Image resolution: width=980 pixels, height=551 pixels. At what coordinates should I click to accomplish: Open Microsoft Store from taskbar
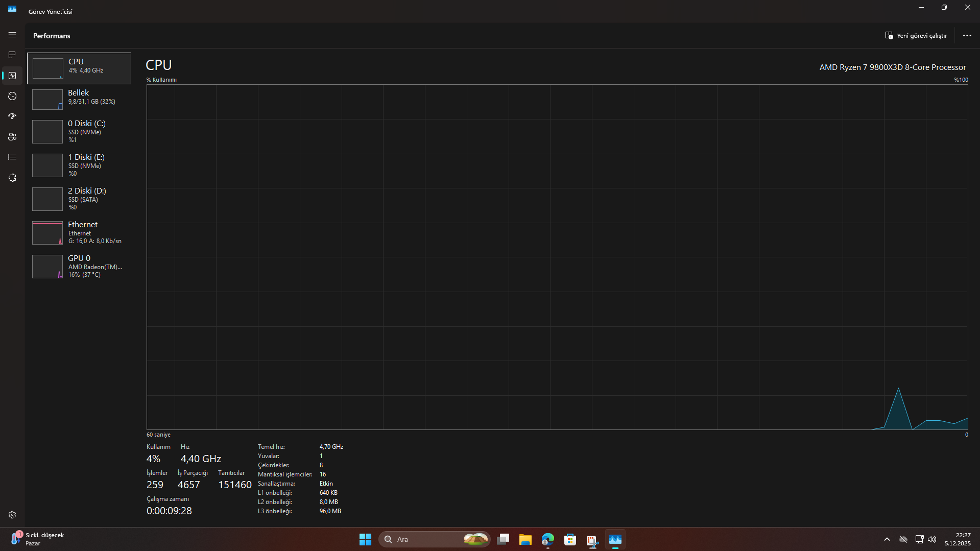tap(570, 539)
